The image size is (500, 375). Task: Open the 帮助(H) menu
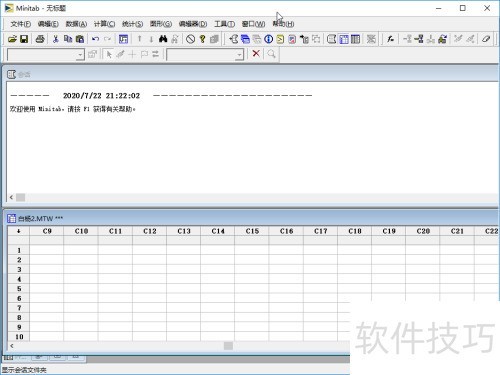pos(283,24)
